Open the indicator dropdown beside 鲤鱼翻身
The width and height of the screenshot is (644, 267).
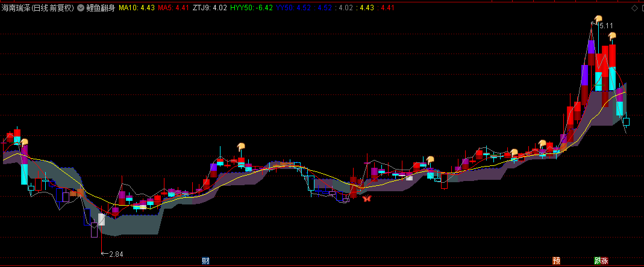[x=81, y=8]
